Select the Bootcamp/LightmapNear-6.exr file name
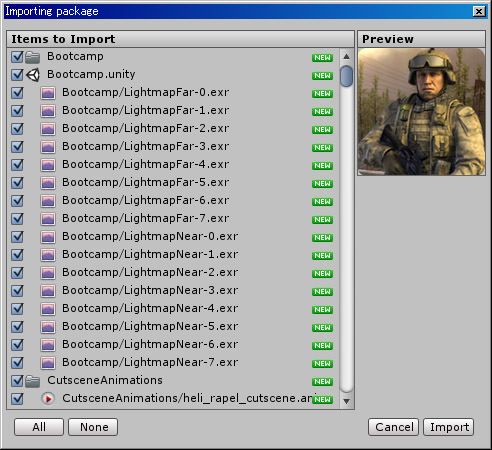Viewport: 492px width, 450px height. (x=150, y=344)
